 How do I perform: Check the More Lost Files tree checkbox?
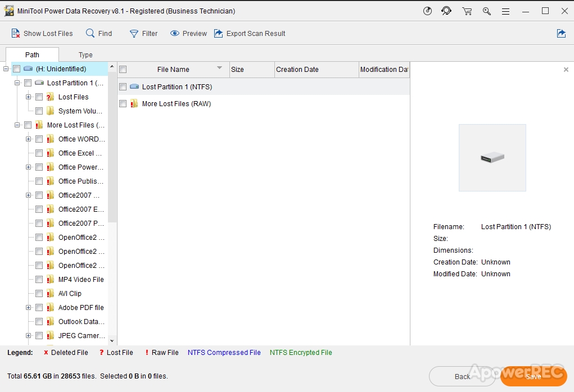pos(28,125)
